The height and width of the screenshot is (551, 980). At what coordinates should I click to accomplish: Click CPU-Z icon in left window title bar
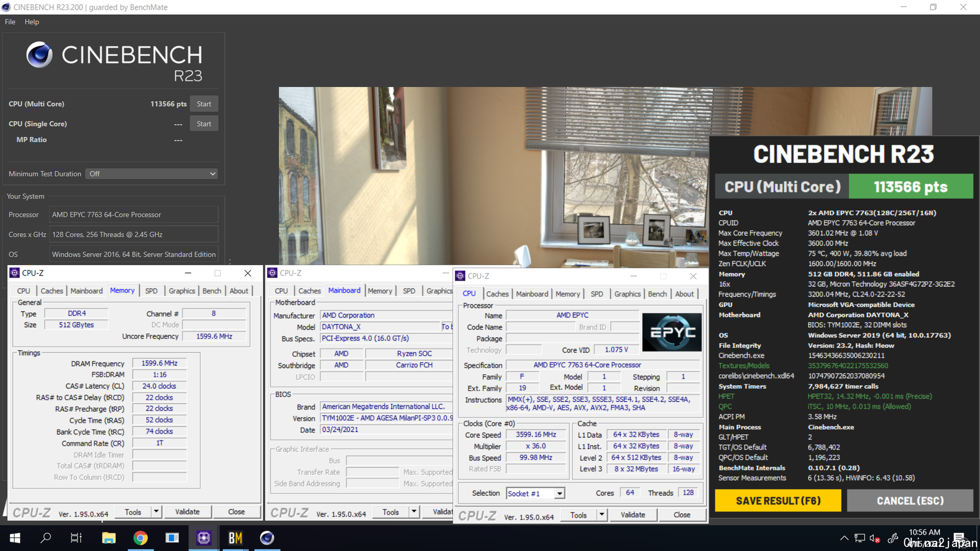15,273
